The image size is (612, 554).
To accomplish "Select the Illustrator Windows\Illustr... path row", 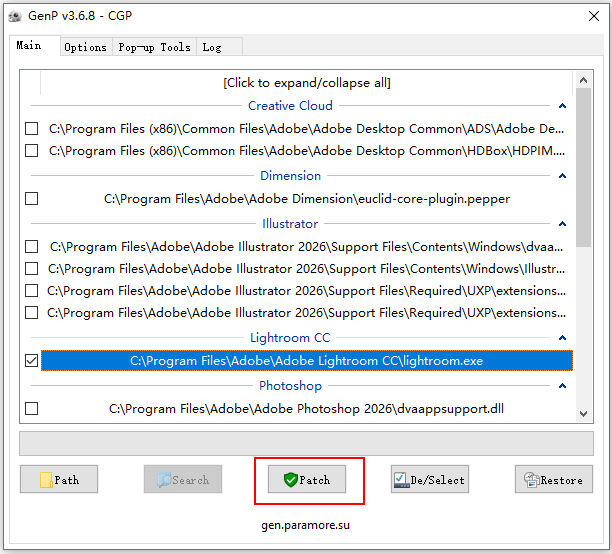I will 307,269.
